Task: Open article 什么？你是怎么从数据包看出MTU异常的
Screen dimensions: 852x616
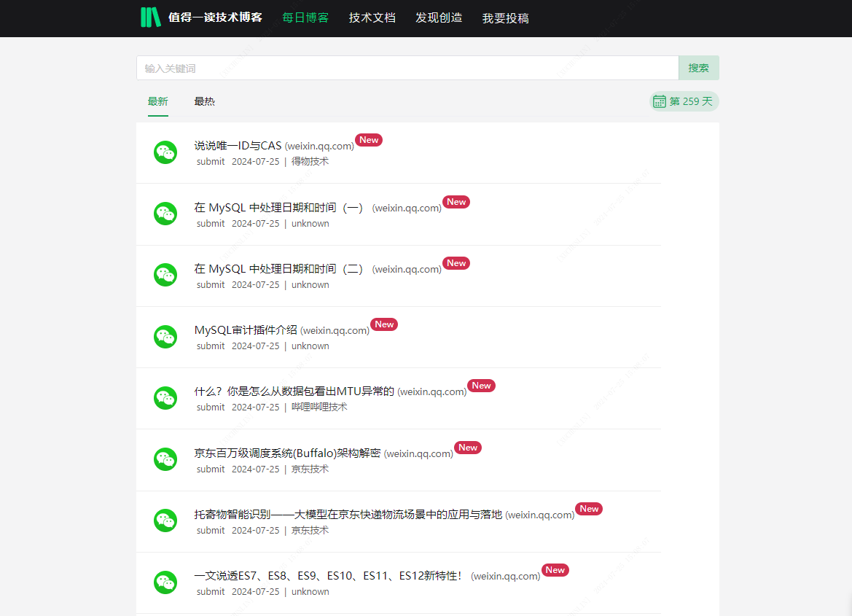Action: pos(294,391)
